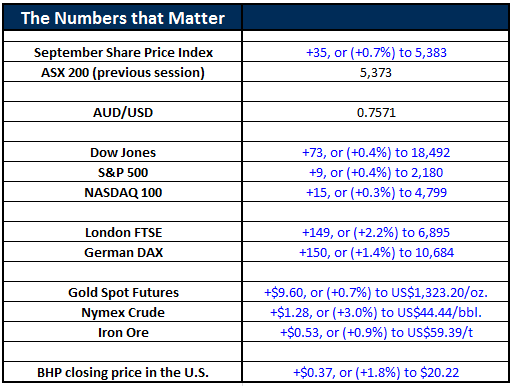Click the 0.7571 exchange rate value
This screenshot has height=386, width=512.
coord(376,112)
